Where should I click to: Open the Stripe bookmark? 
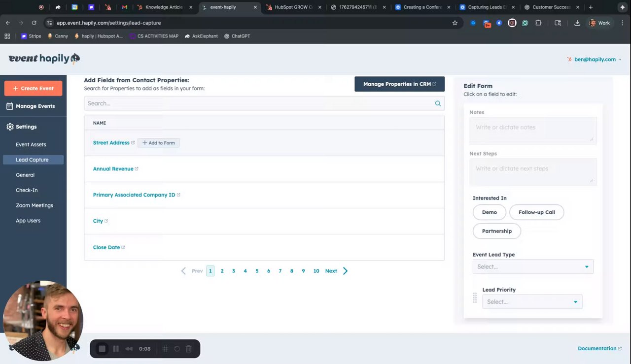31,36
